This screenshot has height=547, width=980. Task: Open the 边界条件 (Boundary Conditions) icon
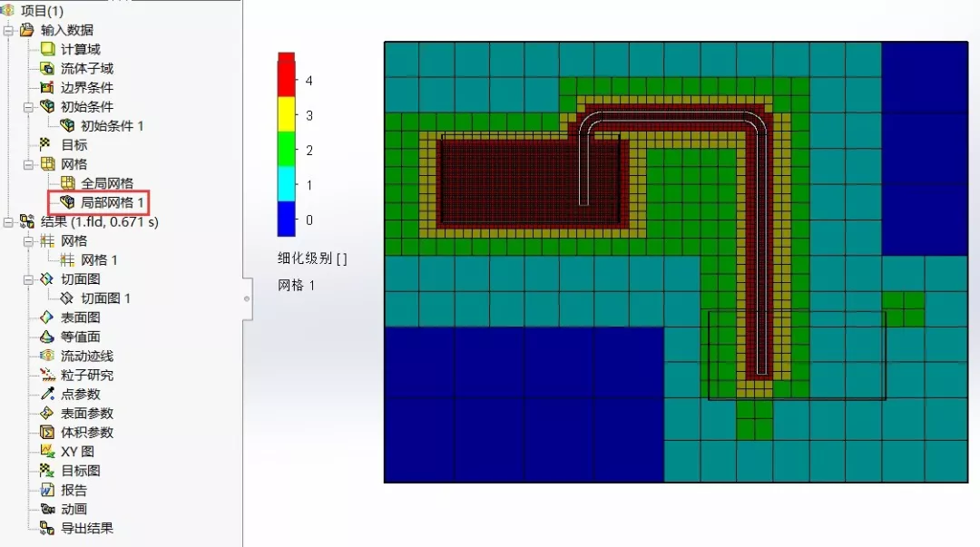[x=45, y=87]
